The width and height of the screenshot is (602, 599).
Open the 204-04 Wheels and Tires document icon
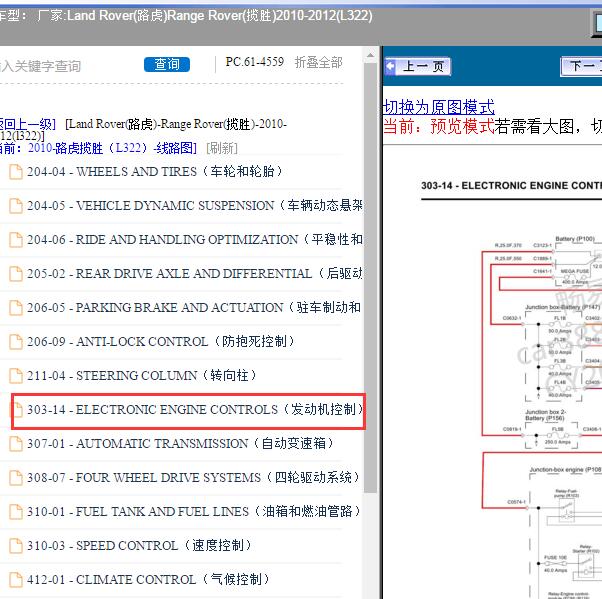[x=16, y=172]
